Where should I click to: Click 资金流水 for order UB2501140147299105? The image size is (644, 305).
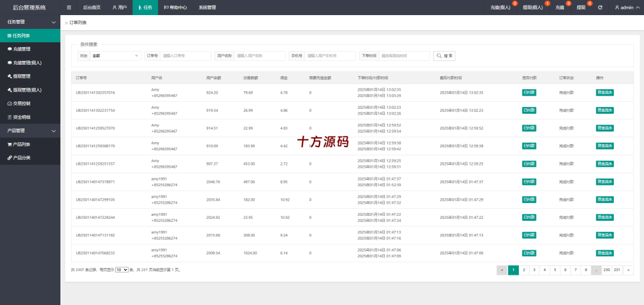point(604,199)
